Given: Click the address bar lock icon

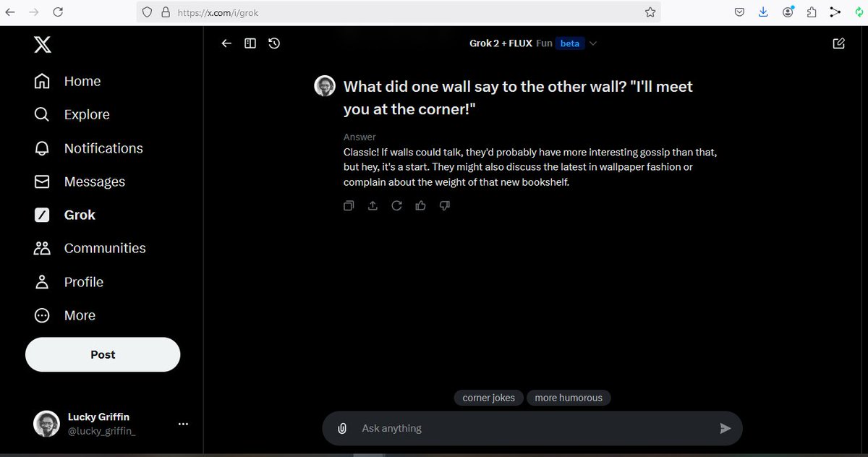Looking at the screenshot, I should click(x=165, y=12).
